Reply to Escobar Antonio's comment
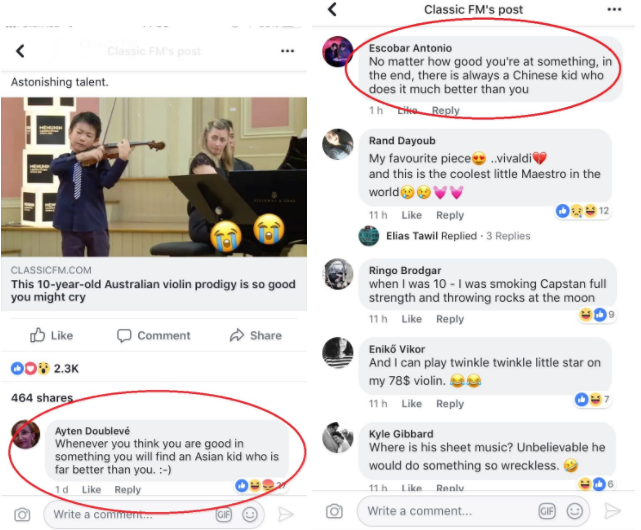Image resolution: width=641 pixels, height=530 pixels. pos(445,111)
